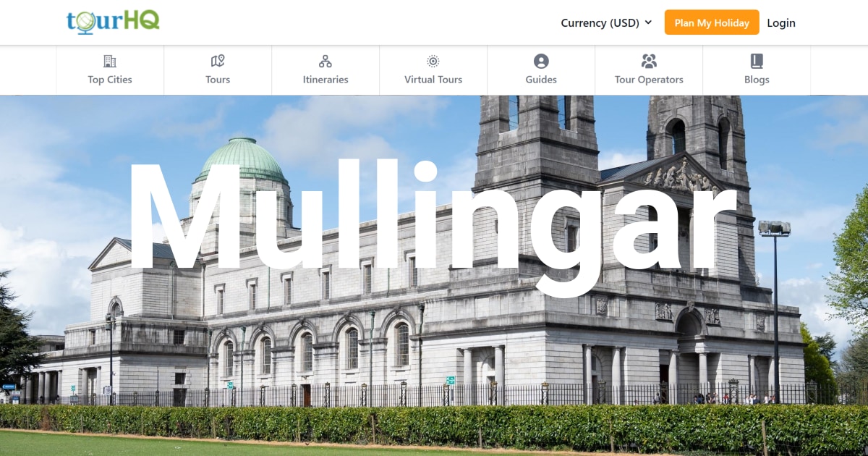Screen dimensions: 868x456
Task: Click the Tours map pin icon
Action: coord(218,62)
